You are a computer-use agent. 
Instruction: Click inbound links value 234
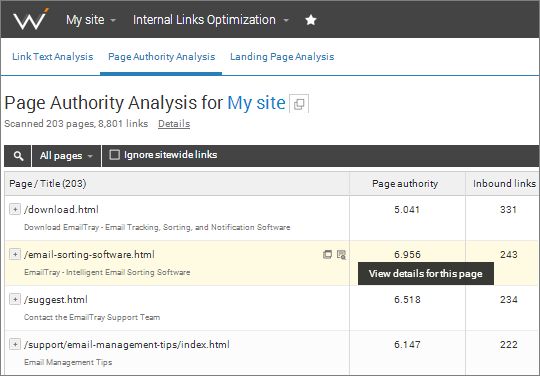pos(509,300)
